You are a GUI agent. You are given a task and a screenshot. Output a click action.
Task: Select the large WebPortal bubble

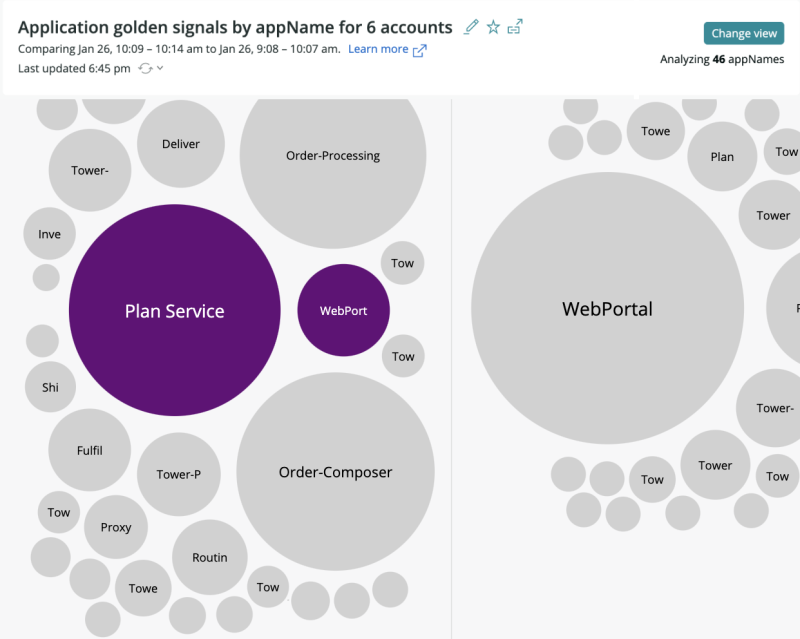pyautogui.click(x=607, y=309)
